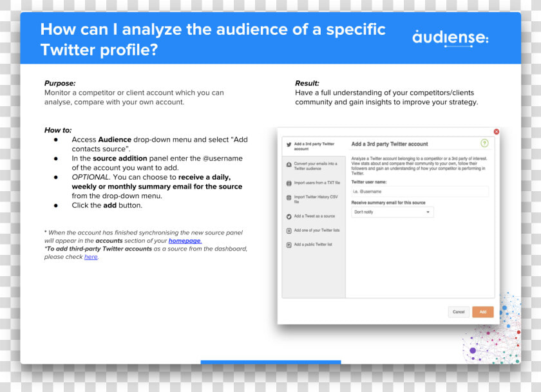
Task: Click the blue progress bar at slide bottom
Action: tap(271, 362)
